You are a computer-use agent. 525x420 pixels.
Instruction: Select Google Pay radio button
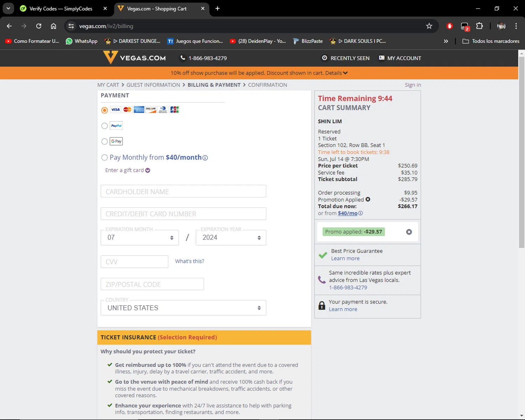pos(104,141)
